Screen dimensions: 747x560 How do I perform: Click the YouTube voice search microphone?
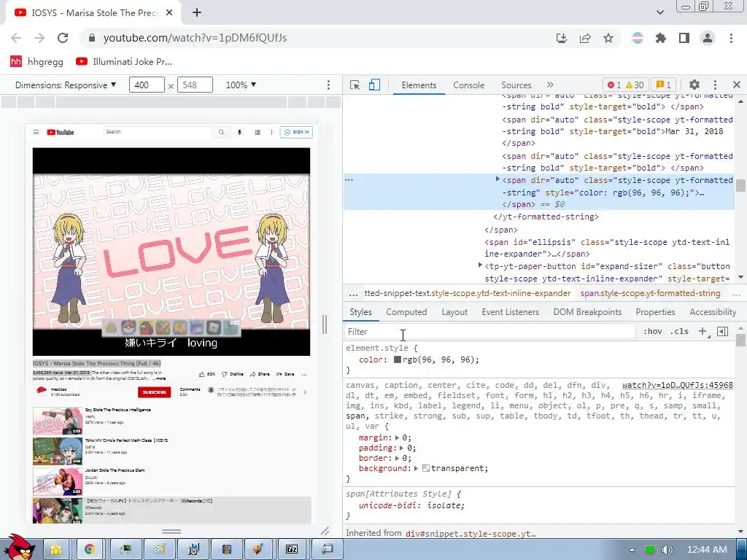pyautogui.click(x=239, y=132)
